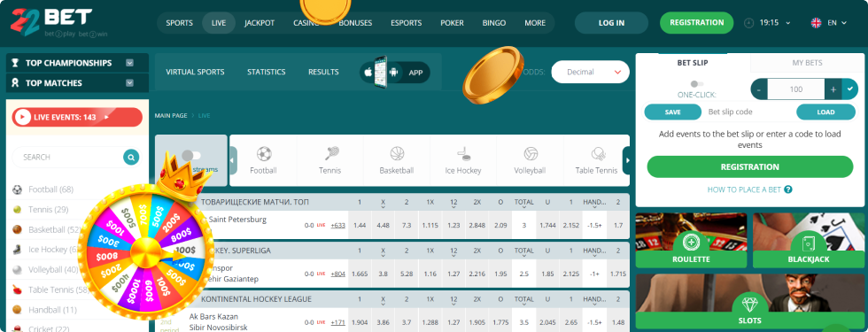Open the SPORTS menu

[x=179, y=23]
